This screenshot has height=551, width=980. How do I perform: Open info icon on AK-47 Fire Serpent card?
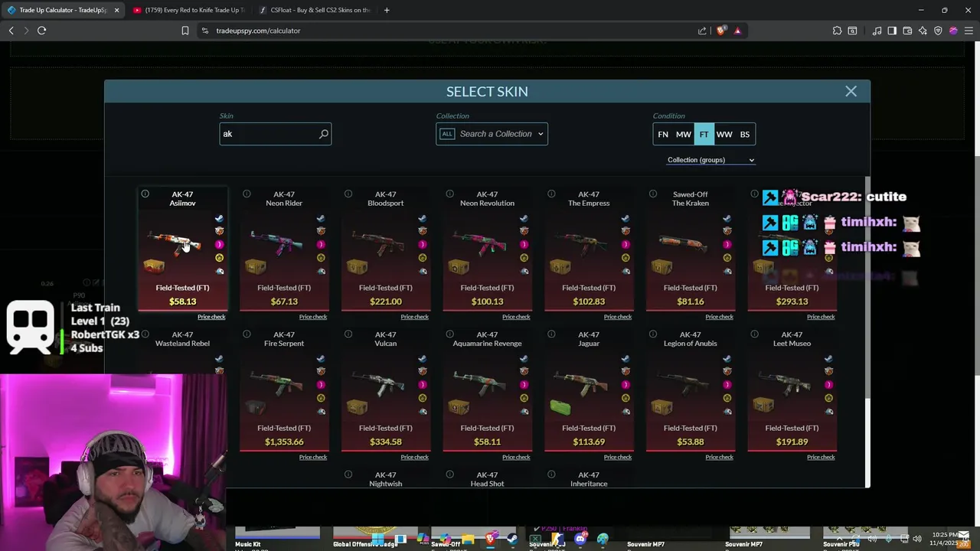tap(247, 334)
